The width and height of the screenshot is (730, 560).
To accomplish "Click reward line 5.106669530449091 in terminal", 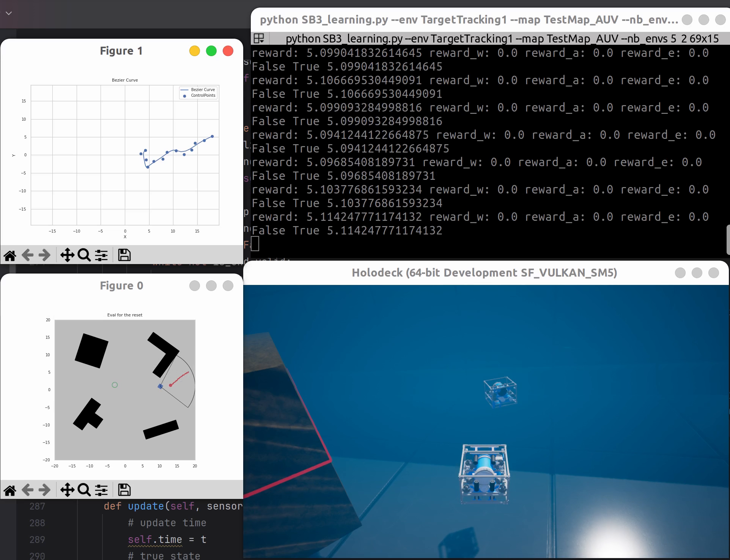I will 480,80.
